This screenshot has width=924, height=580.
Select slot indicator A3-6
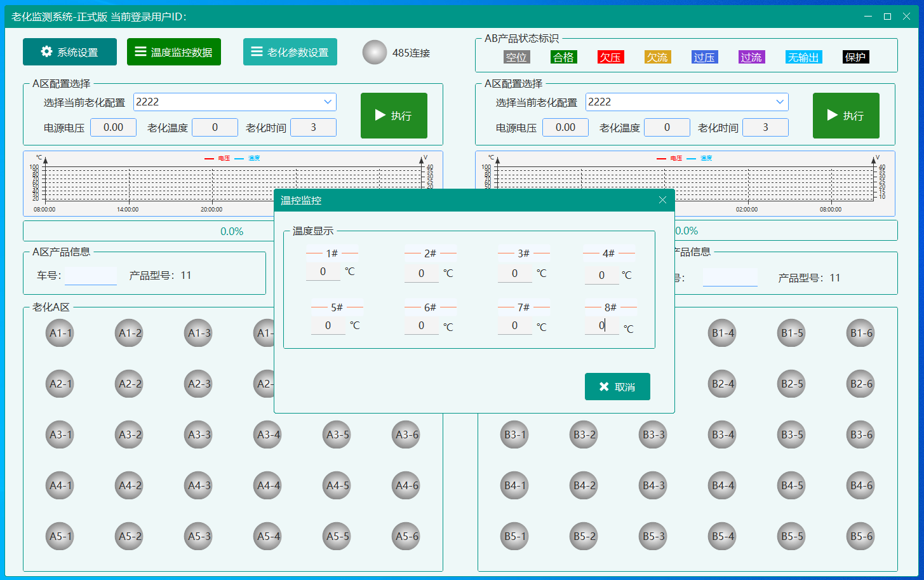point(406,435)
